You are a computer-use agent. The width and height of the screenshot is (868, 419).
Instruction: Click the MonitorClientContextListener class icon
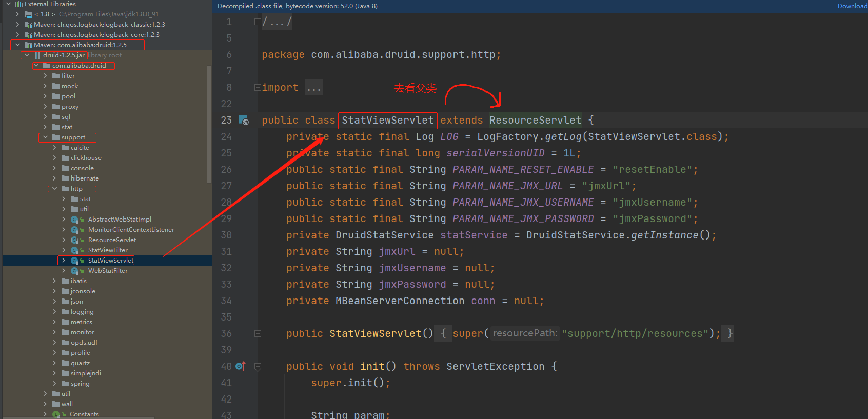(x=75, y=230)
